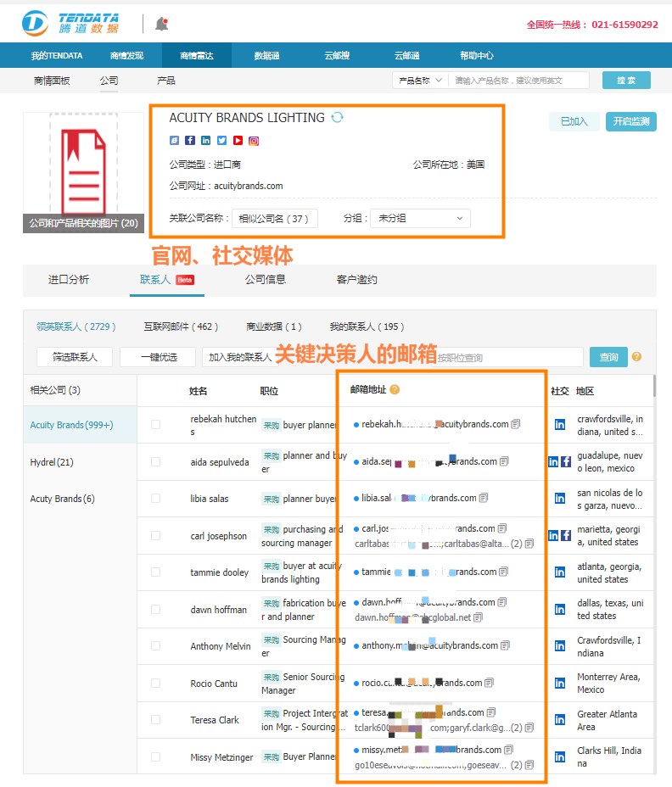Click copy icon after libia.sal email
The image size is (672, 787).
483,498
